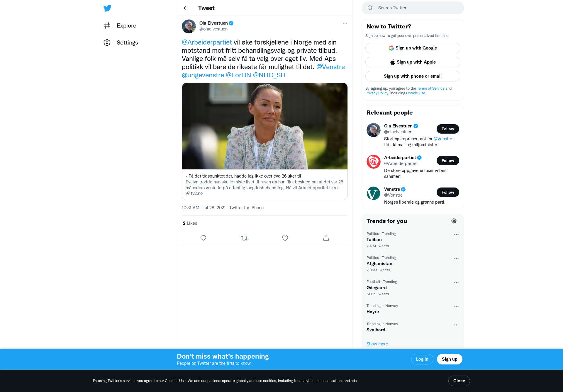This screenshot has width=563, height=392.
Task: Open the tweet's more options menu
Action: 345,23
